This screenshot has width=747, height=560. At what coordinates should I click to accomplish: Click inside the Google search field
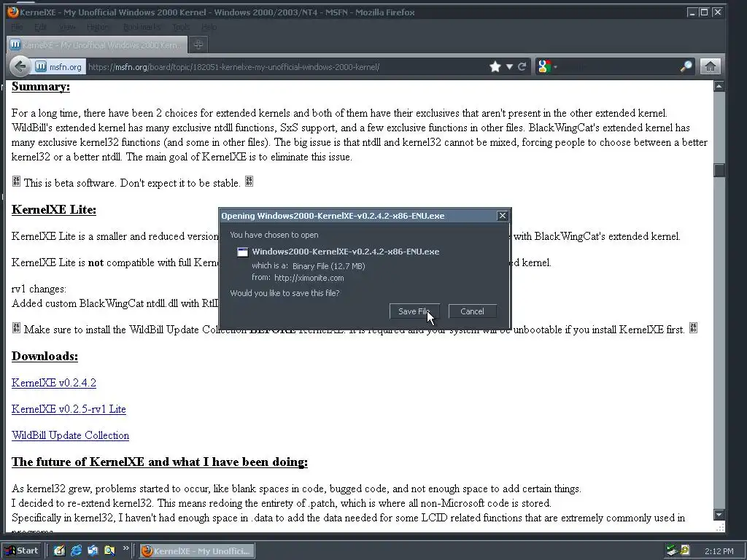(619, 66)
